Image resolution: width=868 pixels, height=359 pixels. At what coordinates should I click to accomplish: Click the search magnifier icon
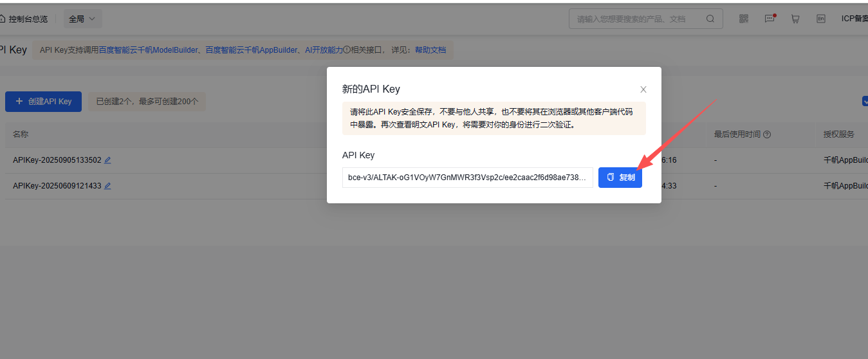point(710,19)
